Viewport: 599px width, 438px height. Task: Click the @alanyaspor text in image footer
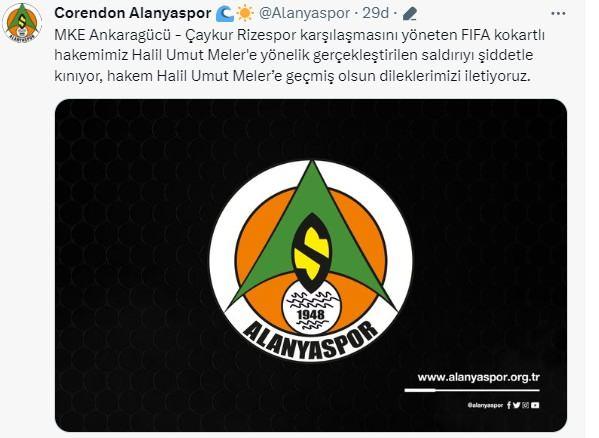click(x=485, y=405)
